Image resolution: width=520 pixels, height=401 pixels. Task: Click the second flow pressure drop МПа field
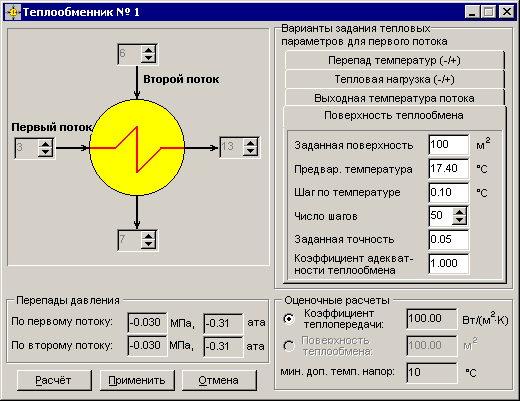point(147,346)
